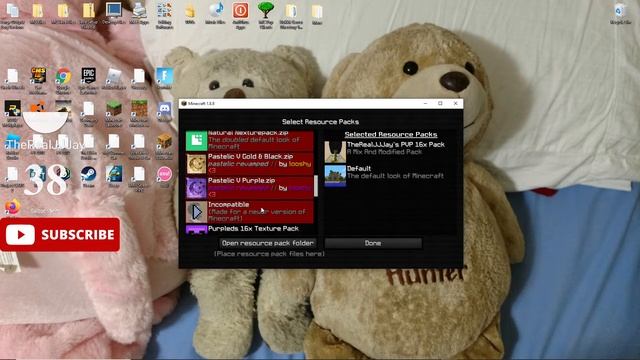Image resolution: width=640 pixels, height=360 pixels.
Task: Click the green Natural texturepack thumbnail
Action: [196, 141]
